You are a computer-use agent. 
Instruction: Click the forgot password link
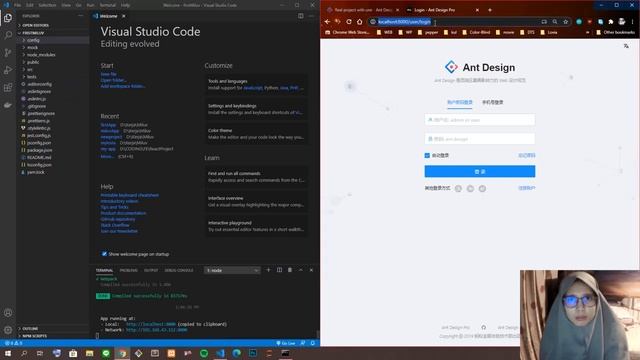click(x=527, y=156)
